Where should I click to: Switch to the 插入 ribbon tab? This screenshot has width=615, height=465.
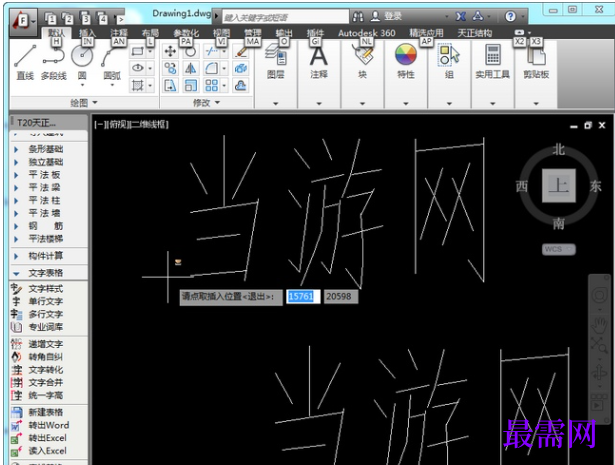coord(87,33)
